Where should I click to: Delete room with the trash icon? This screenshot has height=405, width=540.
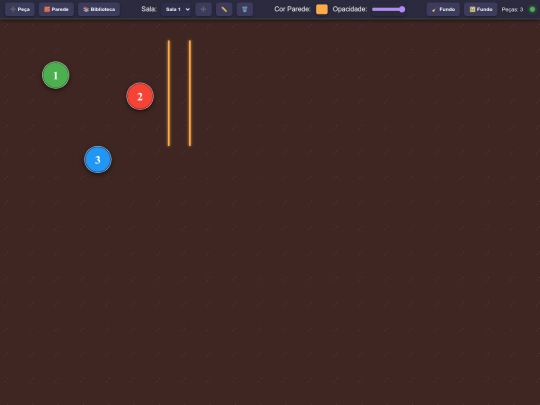(x=245, y=9)
